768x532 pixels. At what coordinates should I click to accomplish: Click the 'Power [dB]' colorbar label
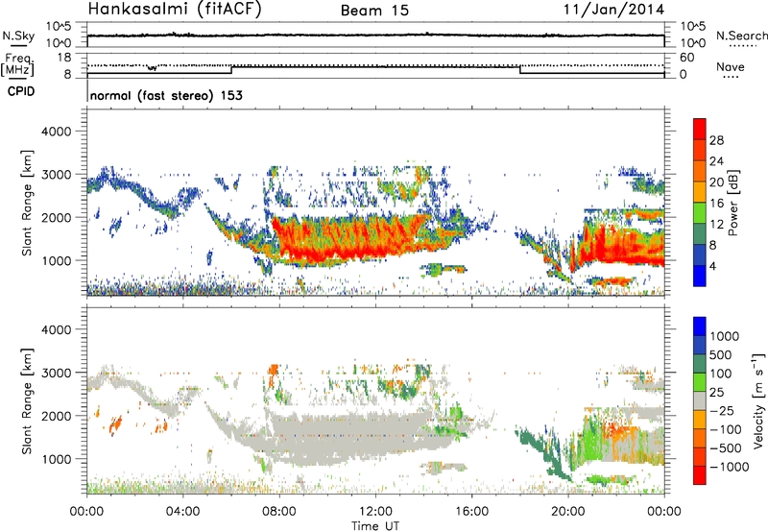click(x=732, y=203)
